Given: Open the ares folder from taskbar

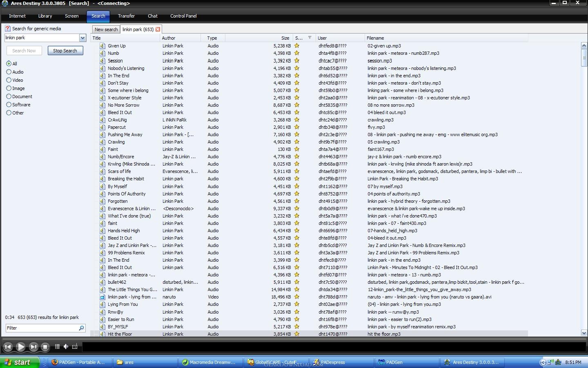Looking at the screenshot, I should 145,362.
